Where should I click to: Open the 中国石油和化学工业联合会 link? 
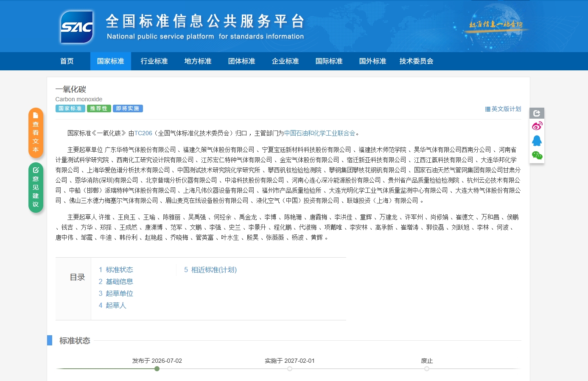click(x=320, y=133)
